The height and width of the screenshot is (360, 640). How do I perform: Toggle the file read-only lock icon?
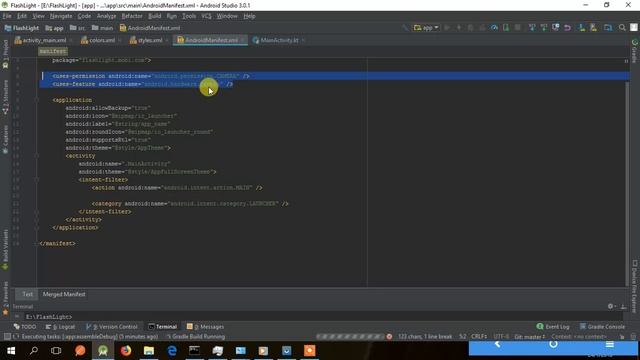(x=622, y=337)
